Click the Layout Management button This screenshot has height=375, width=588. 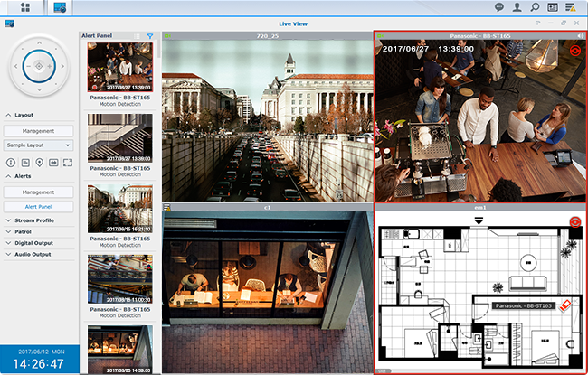click(x=38, y=130)
